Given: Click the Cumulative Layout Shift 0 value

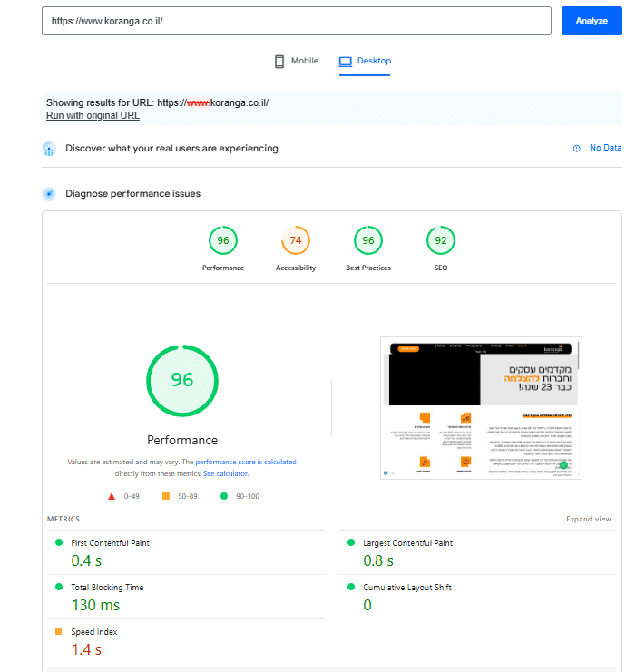Looking at the screenshot, I should (367, 606).
